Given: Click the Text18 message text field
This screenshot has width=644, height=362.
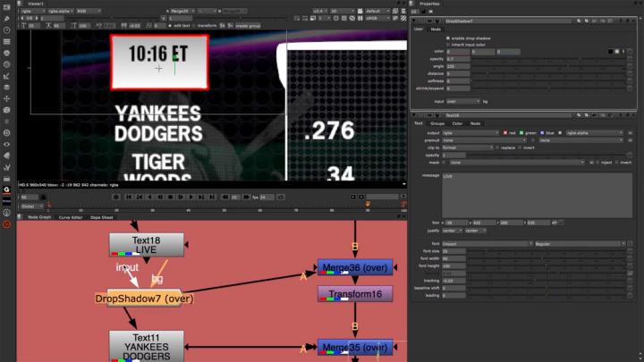Looking at the screenshot, I should (538, 196).
